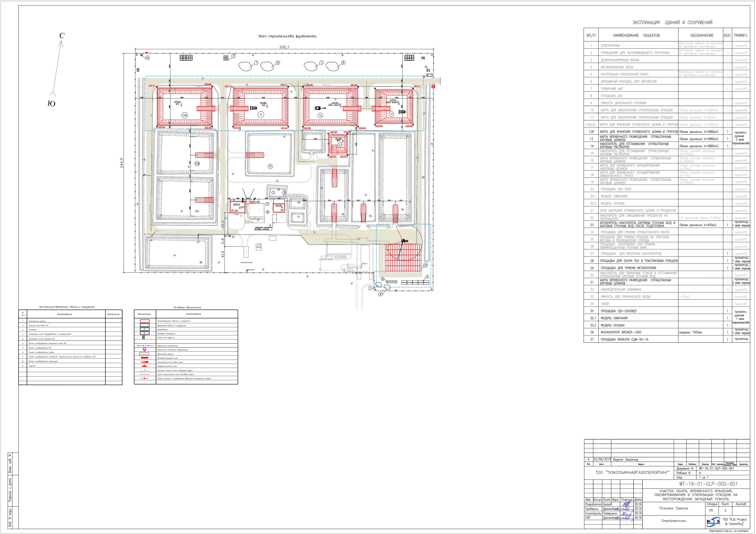Click the crane parking position legend symbol
Screen dimensions: 756x534
click(144, 378)
